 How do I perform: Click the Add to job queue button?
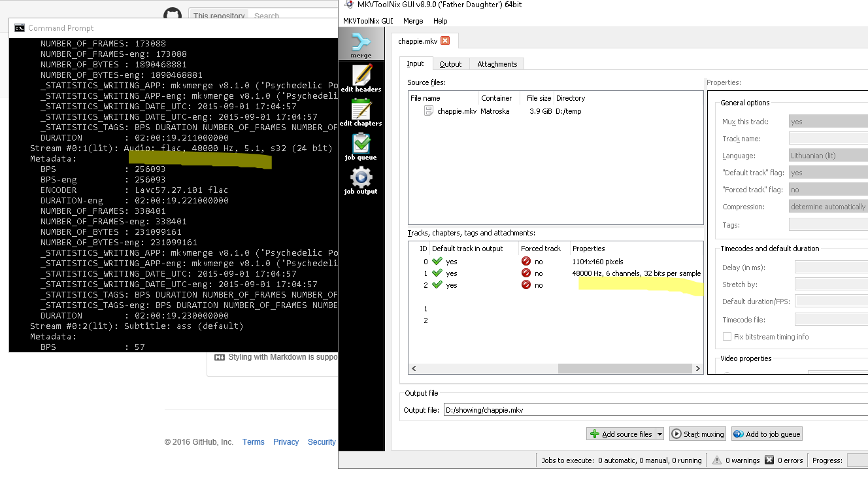[x=766, y=434]
